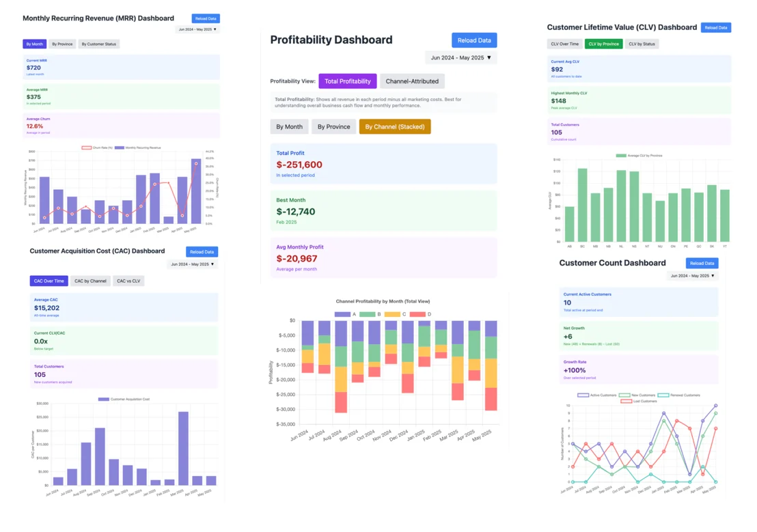Expand the MRR Dashboard date range selector
This screenshot has height=532, width=757.
pos(197,29)
